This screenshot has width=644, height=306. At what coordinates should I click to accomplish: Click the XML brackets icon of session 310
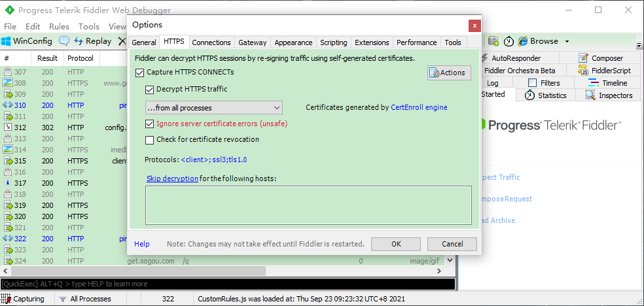click(7, 105)
